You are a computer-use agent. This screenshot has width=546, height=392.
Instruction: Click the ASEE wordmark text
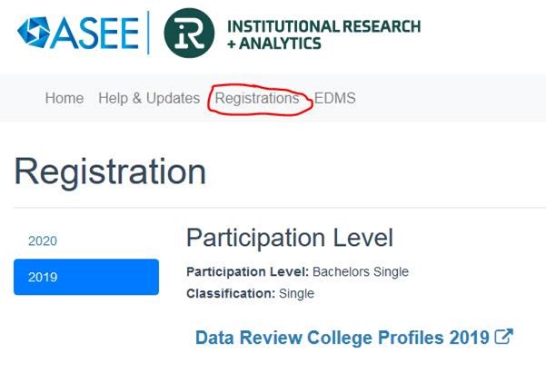(x=95, y=33)
